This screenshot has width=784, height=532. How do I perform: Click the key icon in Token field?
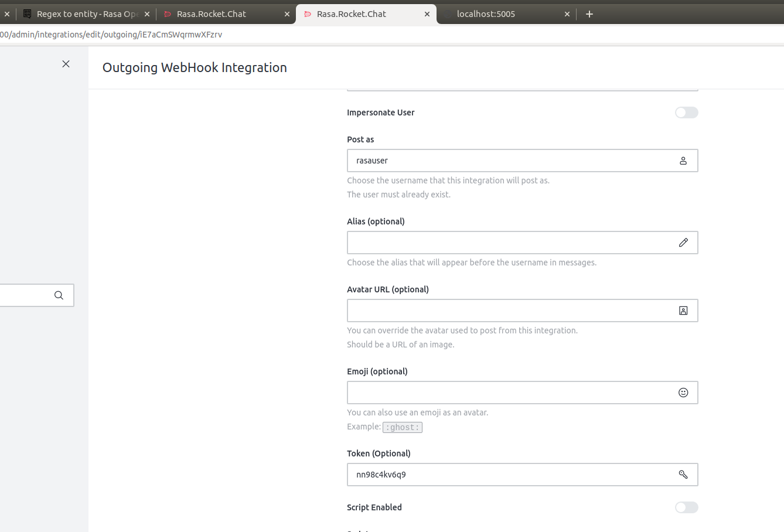click(683, 475)
